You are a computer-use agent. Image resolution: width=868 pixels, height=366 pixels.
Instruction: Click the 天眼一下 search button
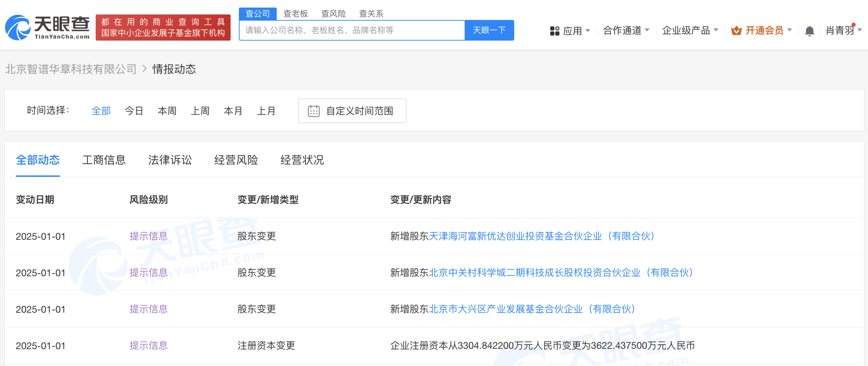[489, 30]
